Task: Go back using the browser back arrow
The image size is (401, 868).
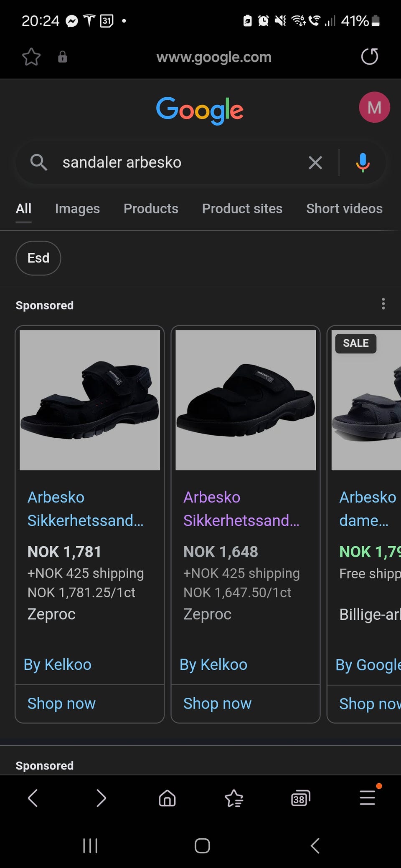Action: (x=33, y=798)
